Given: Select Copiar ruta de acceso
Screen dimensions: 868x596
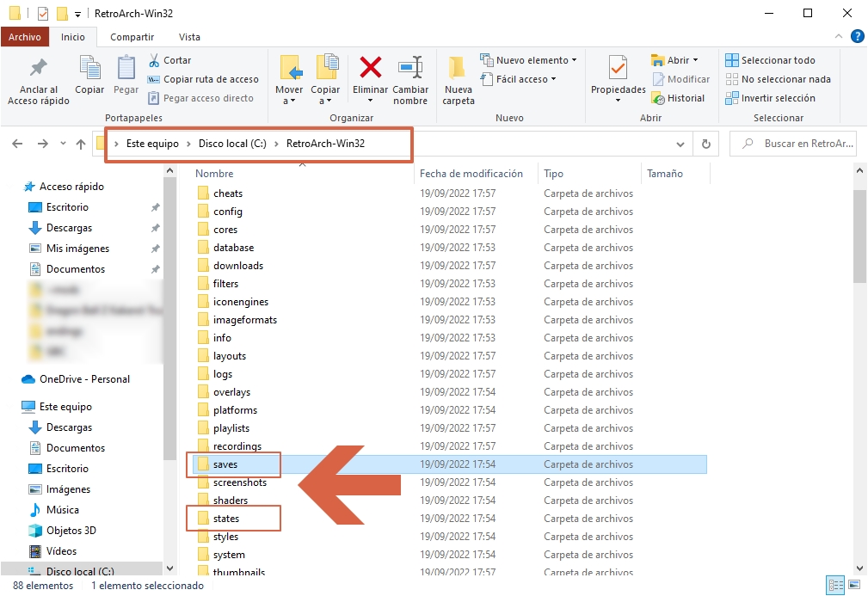Looking at the screenshot, I should [x=203, y=80].
